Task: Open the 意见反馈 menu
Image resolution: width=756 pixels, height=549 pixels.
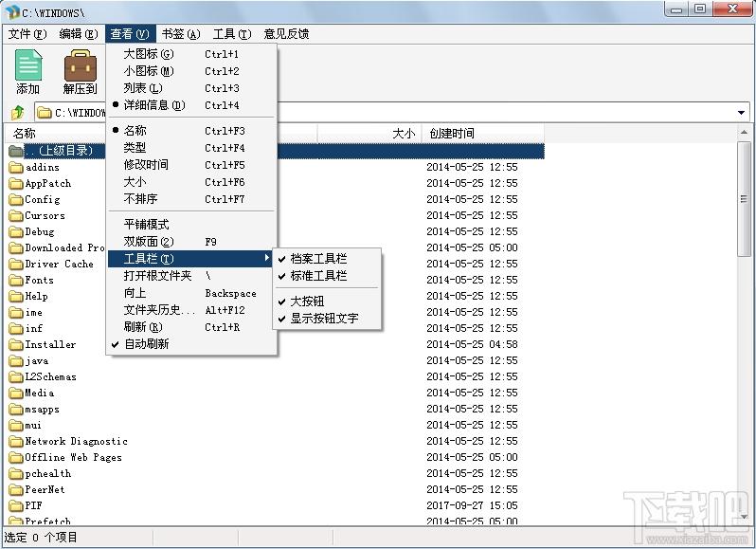Action: 286,34
